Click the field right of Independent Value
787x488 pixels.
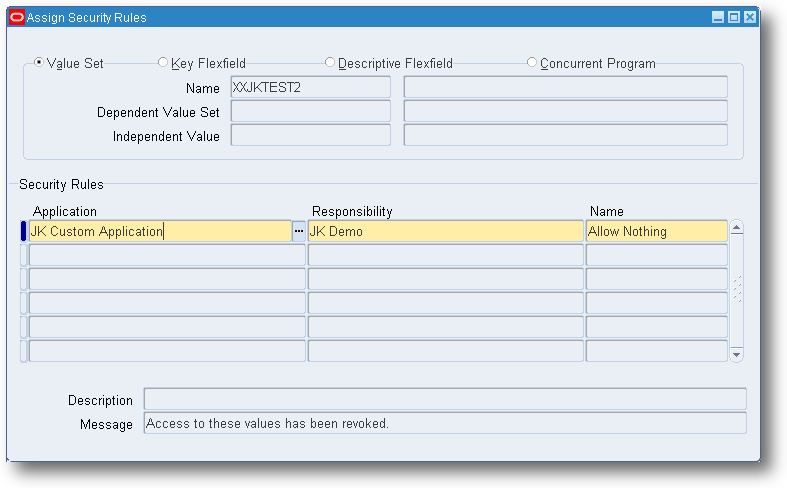point(566,136)
